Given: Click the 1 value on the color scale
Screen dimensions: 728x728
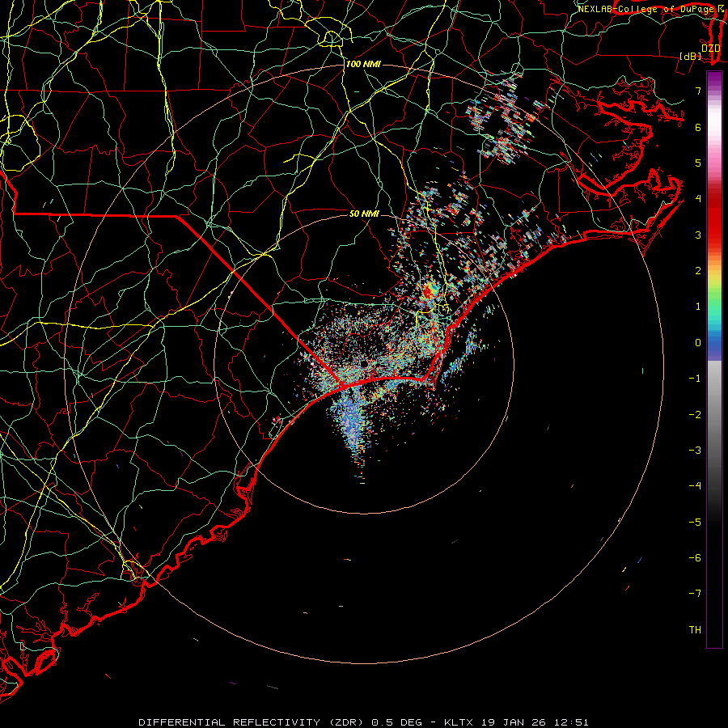Looking at the screenshot, I should (698, 307).
